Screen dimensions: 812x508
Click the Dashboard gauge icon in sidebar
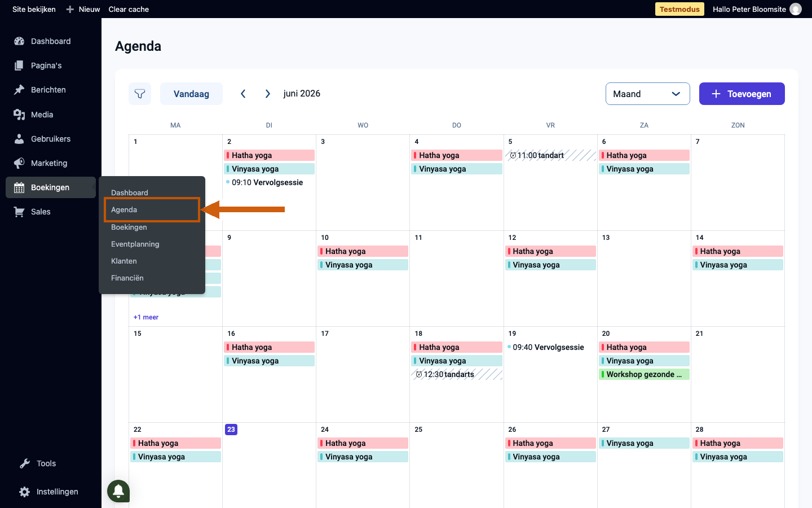click(19, 41)
